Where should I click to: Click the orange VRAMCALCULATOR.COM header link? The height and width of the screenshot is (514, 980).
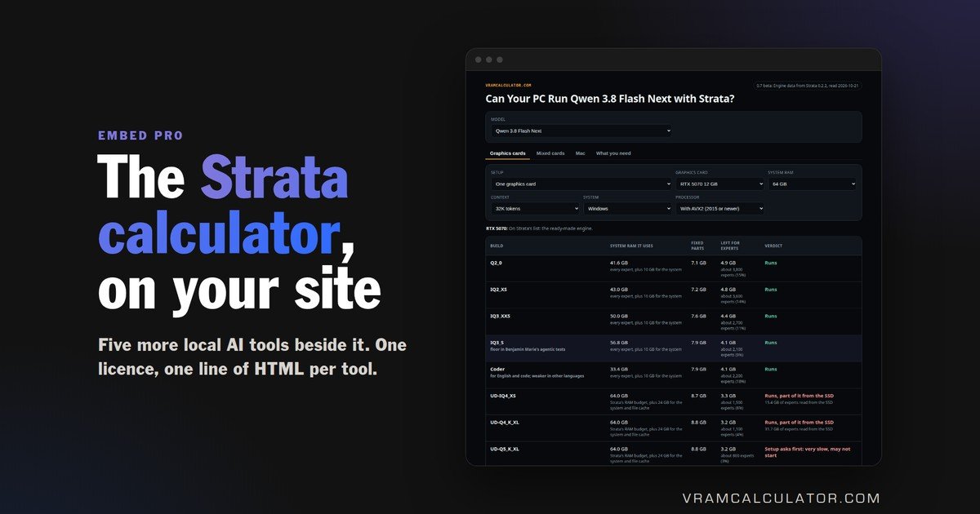tap(509, 85)
